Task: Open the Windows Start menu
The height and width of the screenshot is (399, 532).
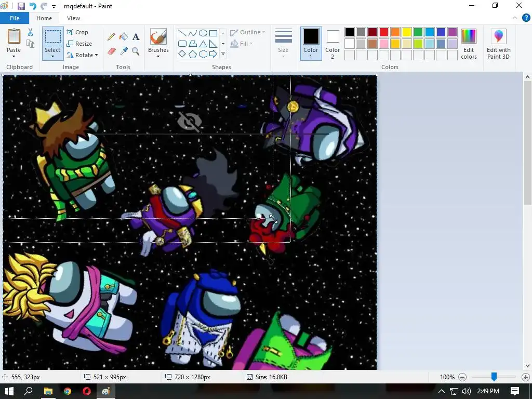Action: [x=9, y=391]
